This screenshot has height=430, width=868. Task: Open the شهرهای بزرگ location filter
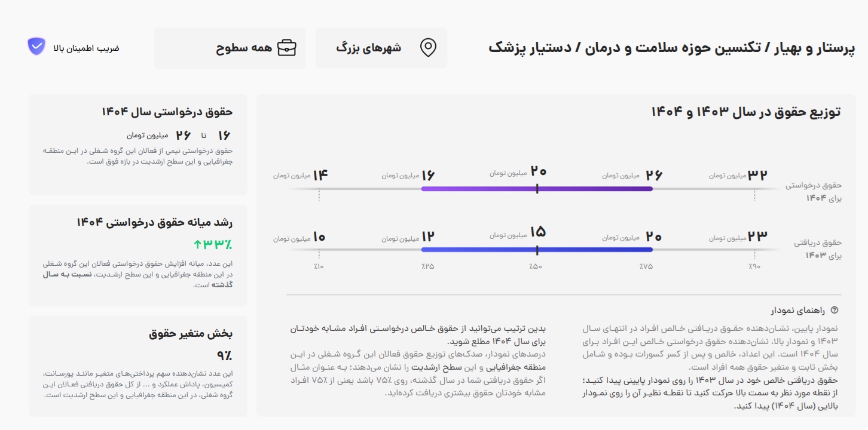click(x=381, y=48)
